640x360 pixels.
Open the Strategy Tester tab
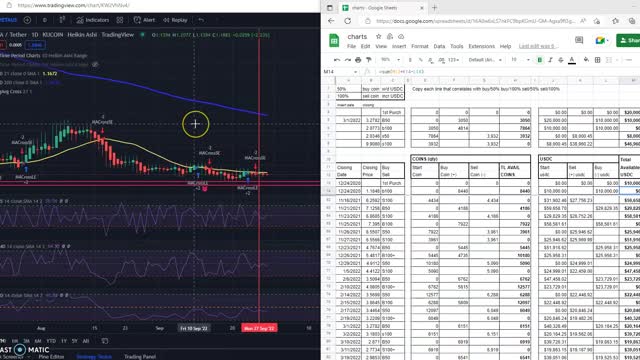pos(94,357)
